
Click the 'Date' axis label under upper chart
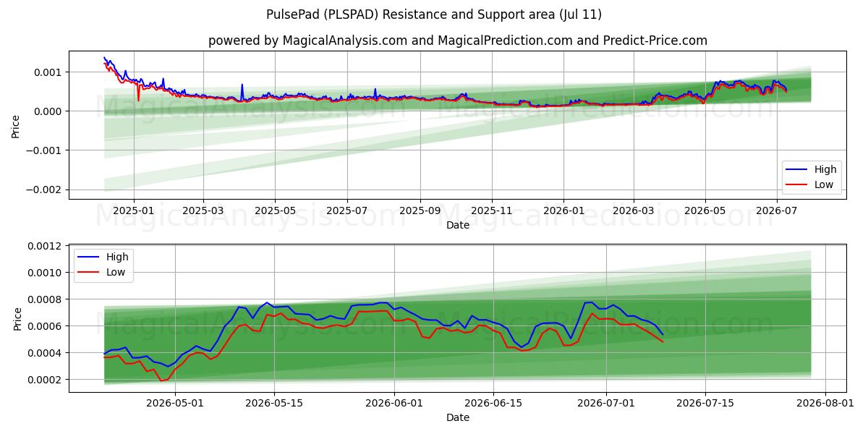point(458,225)
